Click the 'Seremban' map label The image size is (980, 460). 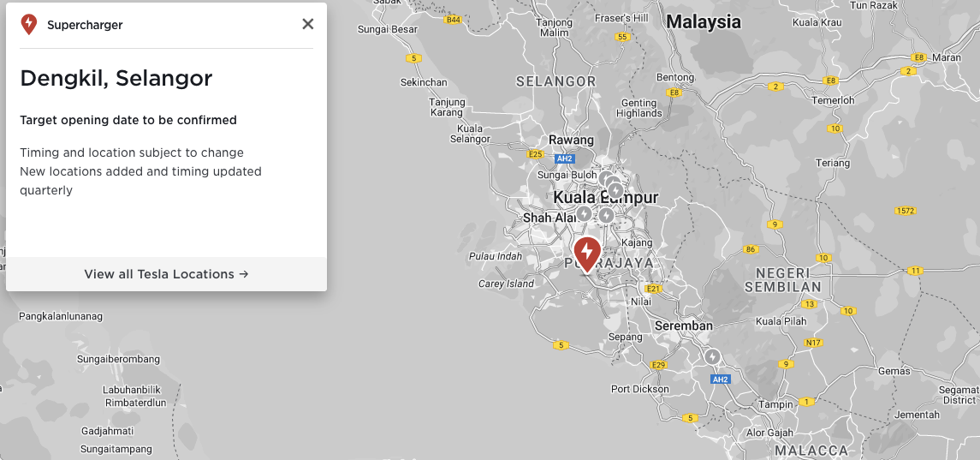(x=684, y=326)
